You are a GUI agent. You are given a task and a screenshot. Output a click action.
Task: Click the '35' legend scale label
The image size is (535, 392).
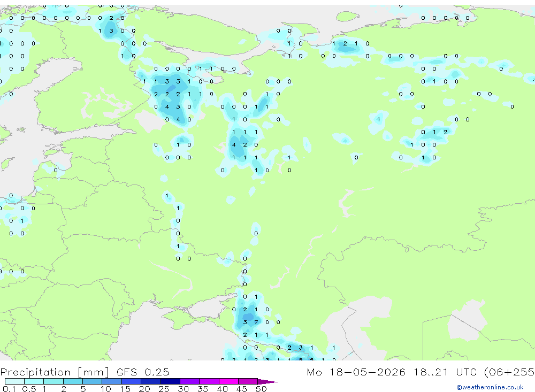pyautogui.click(x=203, y=389)
